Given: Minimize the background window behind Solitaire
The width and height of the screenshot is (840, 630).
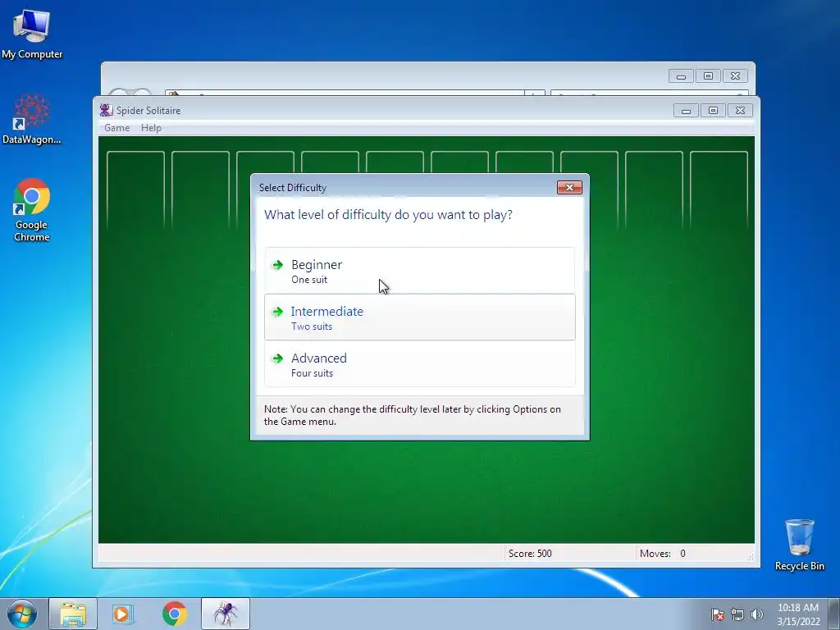Looking at the screenshot, I should coord(682,76).
